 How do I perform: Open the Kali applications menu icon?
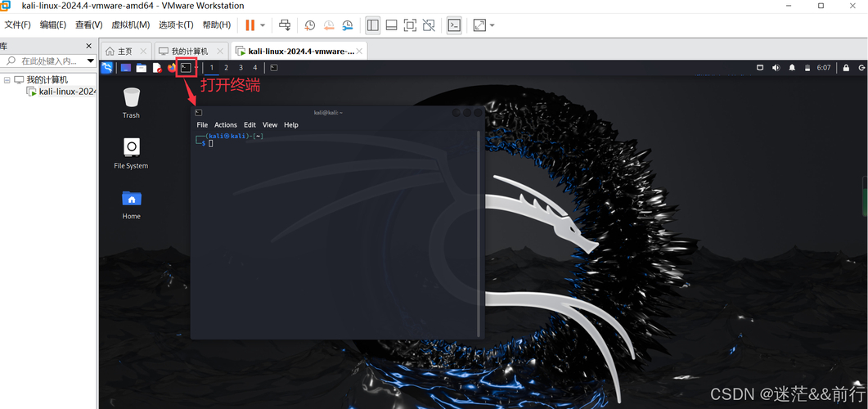click(107, 68)
